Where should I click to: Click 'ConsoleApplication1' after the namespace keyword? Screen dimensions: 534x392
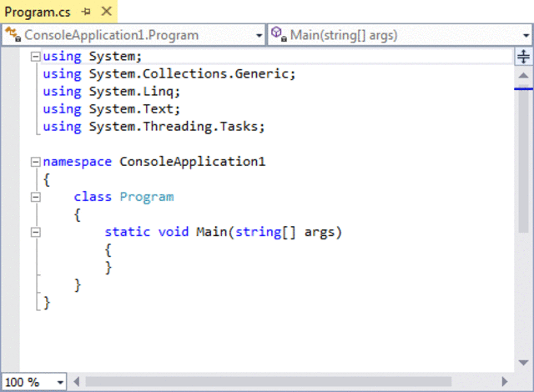tap(193, 162)
